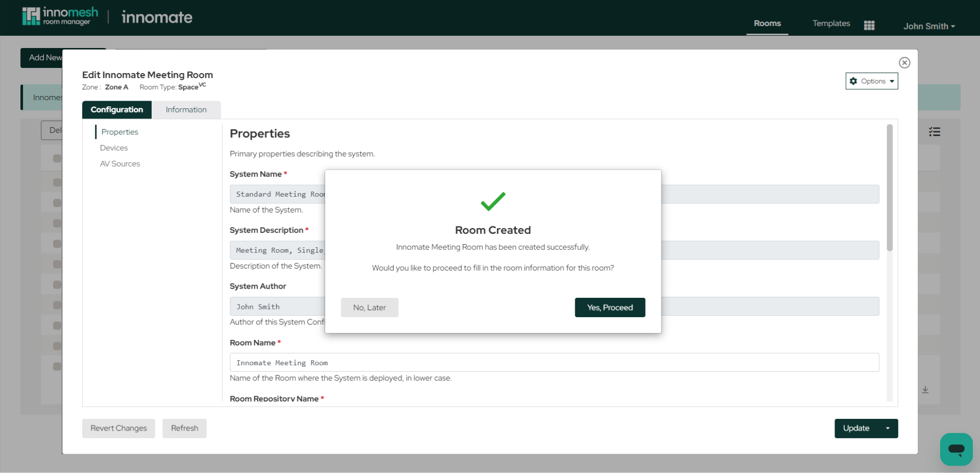Click the download icon below the table
The image size is (980, 473).
pyautogui.click(x=925, y=390)
